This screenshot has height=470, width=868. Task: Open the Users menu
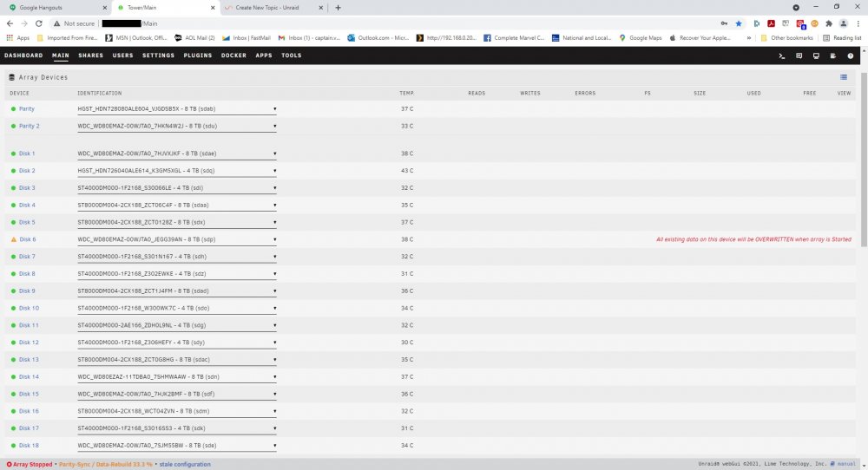pos(123,55)
